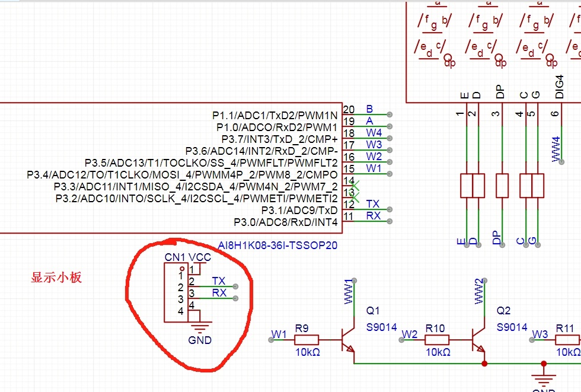Click the resistor on display pin 1

[x=467, y=186]
